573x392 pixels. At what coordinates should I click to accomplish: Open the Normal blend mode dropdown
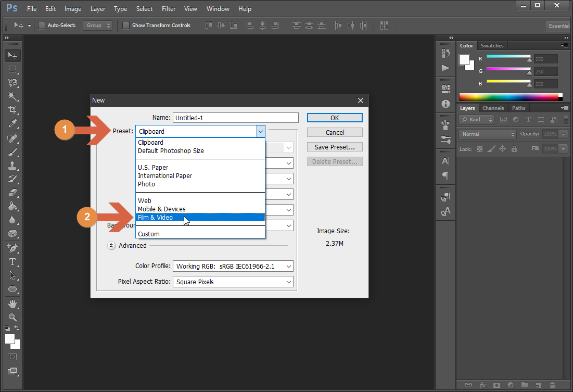point(488,134)
